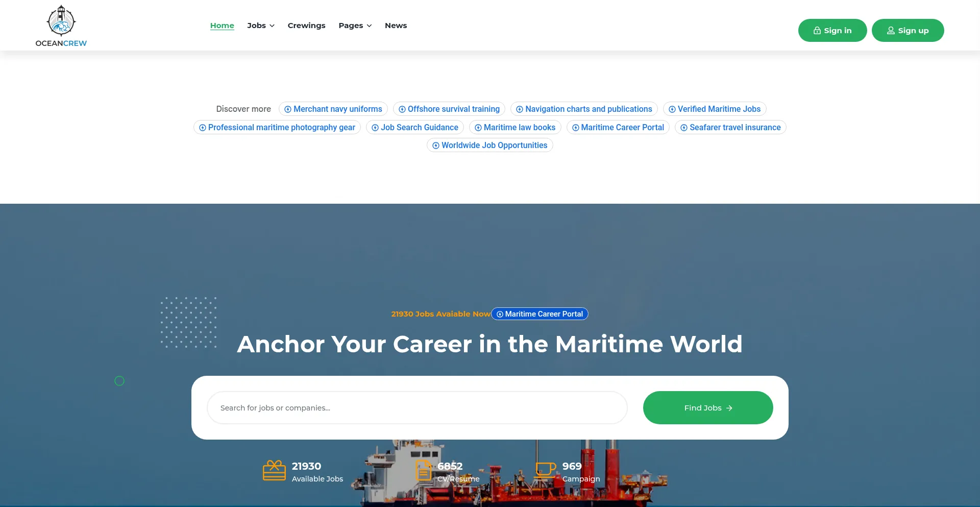Expand the Pages dropdown menu
This screenshot has height=507, width=980.
[x=355, y=26]
